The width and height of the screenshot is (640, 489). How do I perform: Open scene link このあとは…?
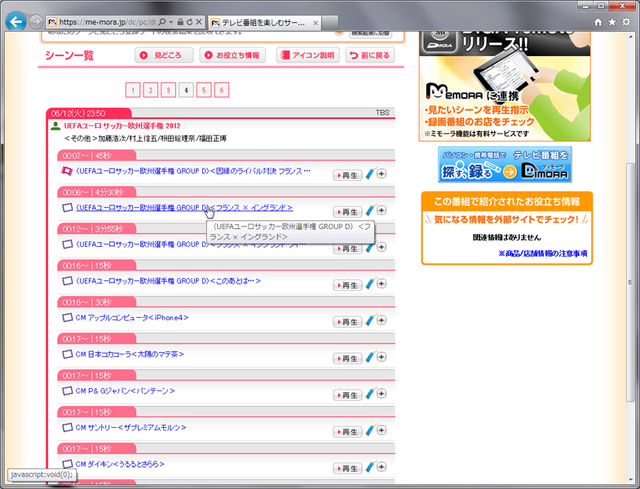[x=168, y=281]
